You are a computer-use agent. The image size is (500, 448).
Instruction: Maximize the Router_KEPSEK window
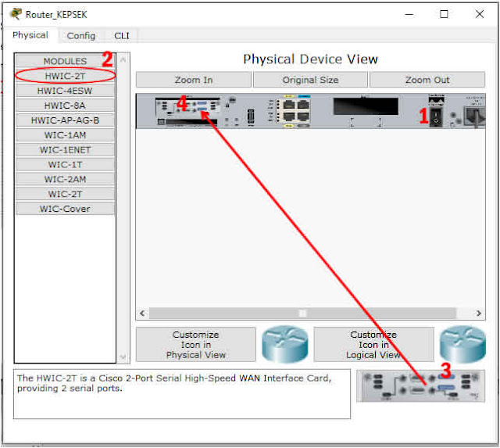point(444,14)
